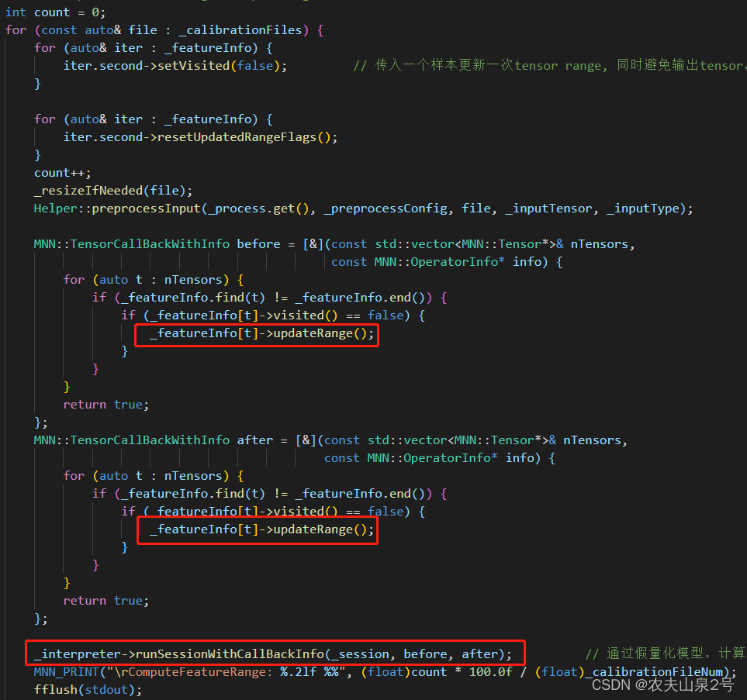Click the '_calibrationFileNum' variable
Screen dimensions: 747x700
point(654,672)
